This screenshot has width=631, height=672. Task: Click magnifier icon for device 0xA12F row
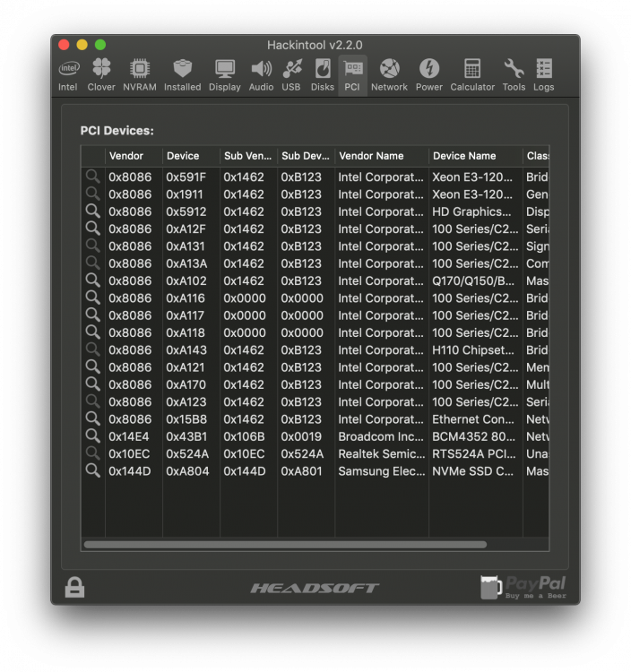(92, 228)
